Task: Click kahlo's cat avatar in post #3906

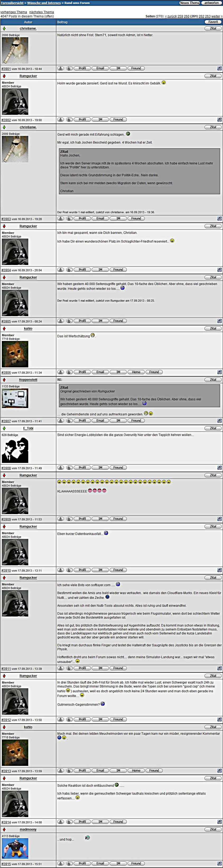Action: point(15,354)
